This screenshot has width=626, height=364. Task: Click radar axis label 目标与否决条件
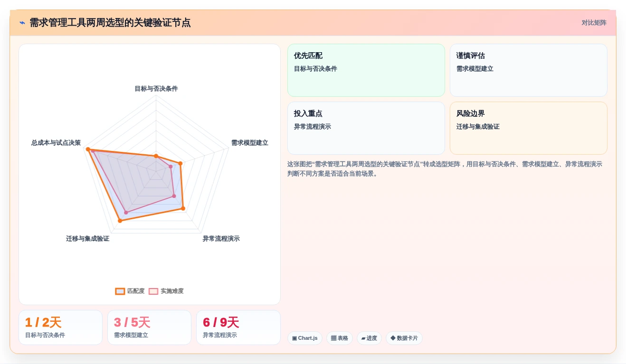pos(156,89)
